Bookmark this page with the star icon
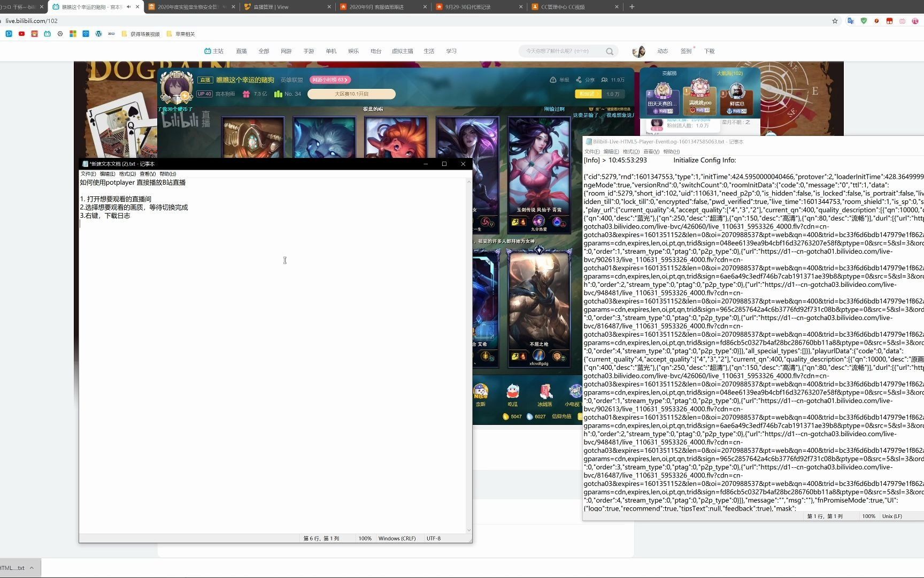 coord(835,21)
